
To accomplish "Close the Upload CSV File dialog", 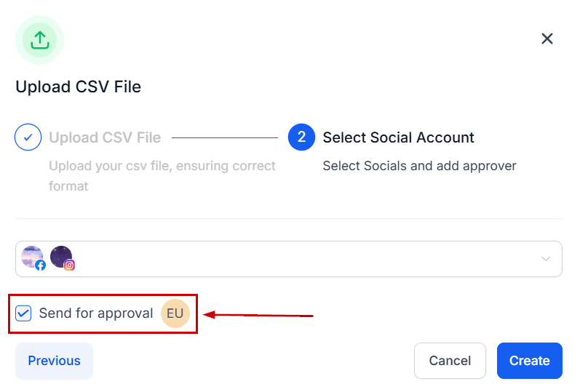I will coord(547,39).
